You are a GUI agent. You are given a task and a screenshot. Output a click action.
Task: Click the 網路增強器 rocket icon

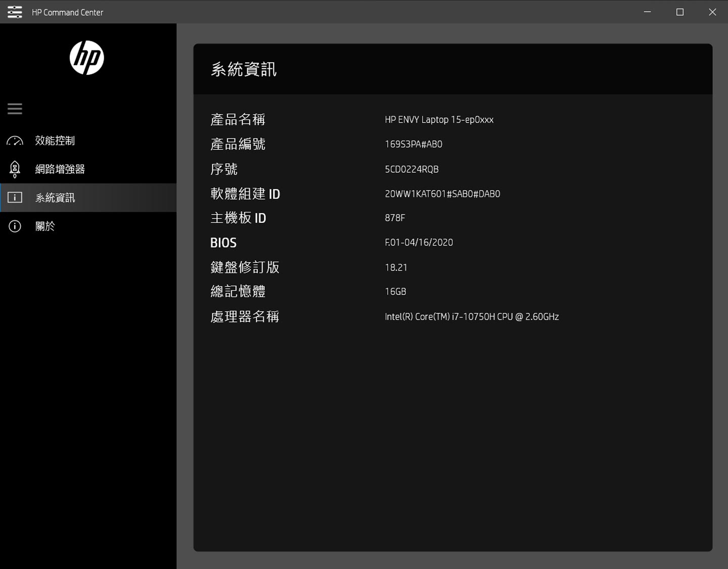coord(15,169)
